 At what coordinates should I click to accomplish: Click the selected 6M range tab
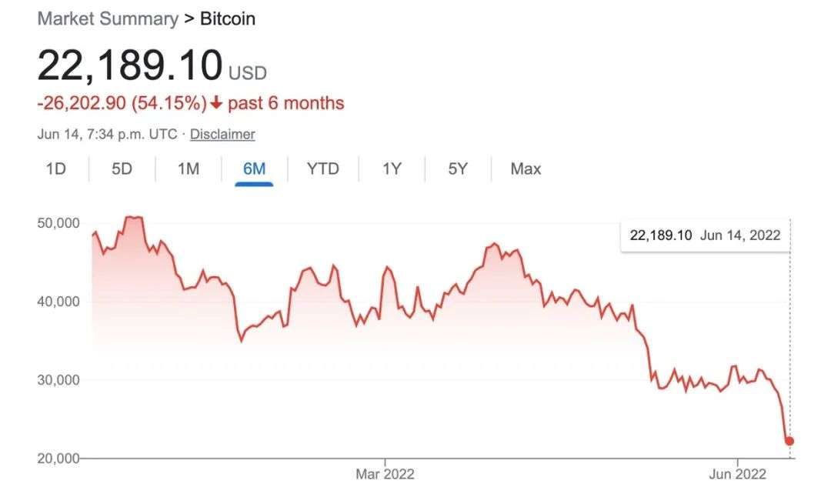coord(254,169)
